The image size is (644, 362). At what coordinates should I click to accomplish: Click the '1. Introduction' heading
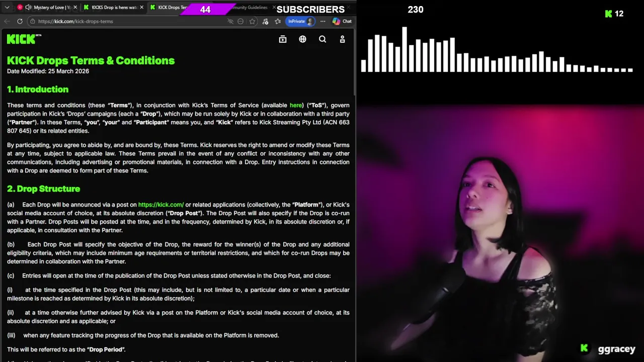tap(38, 89)
